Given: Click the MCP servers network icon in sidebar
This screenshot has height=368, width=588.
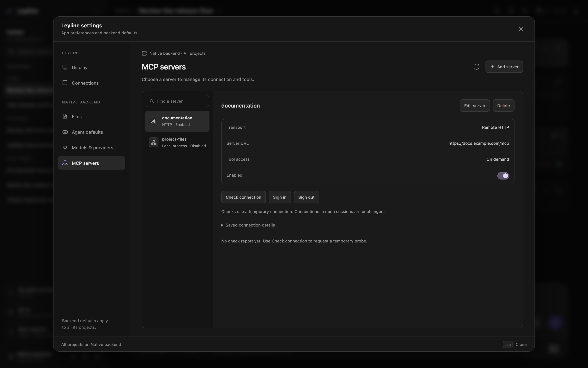Looking at the screenshot, I should [65, 163].
